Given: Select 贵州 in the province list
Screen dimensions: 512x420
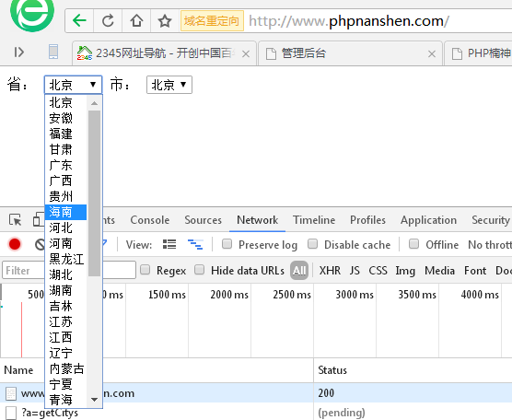Looking at the screenshot, I should (66, 196).
